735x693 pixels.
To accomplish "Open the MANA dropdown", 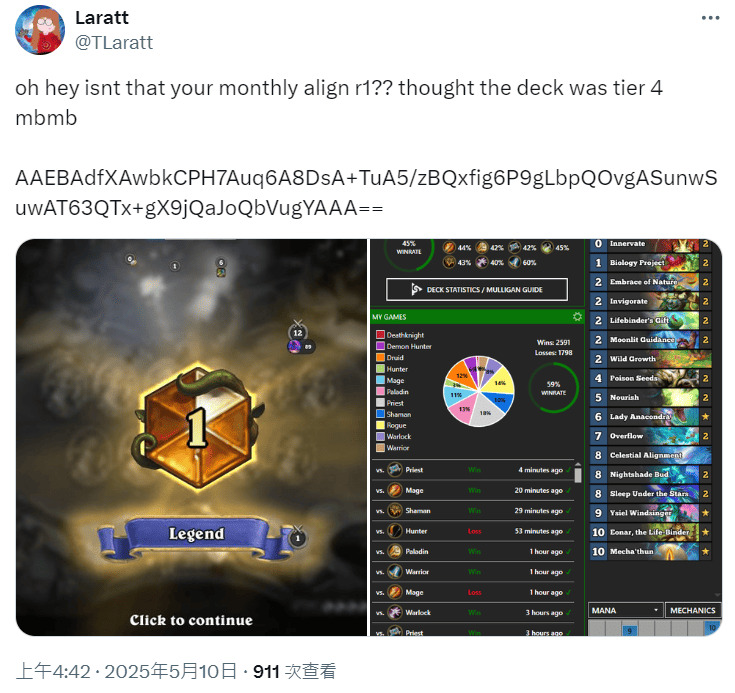I will 625,610.
